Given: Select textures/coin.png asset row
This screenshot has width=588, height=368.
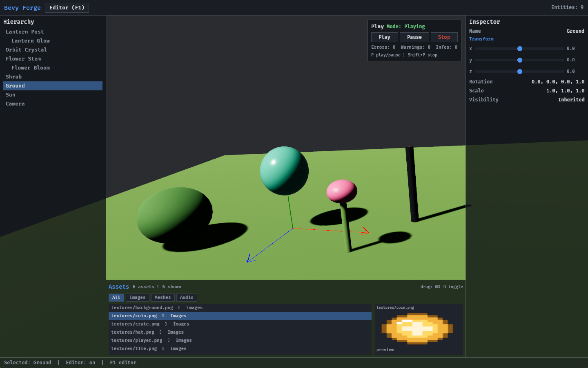Looking at the screenshot, I should [x=240, y=316].
